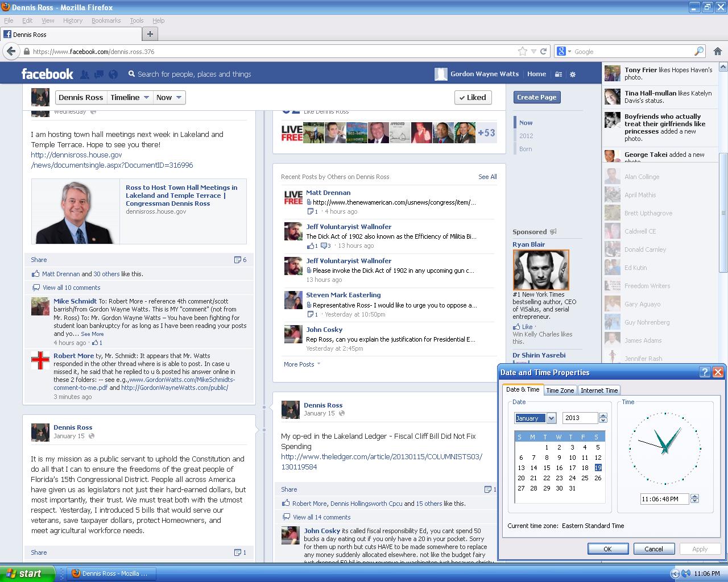
Task: Toggle the Liked button on Dennis Ross page
Action: pos(473,97)
